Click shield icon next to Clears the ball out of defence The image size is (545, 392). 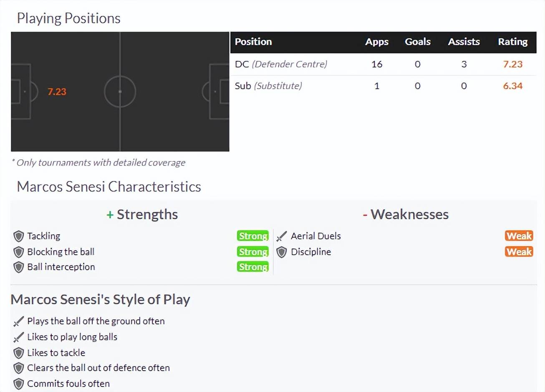tap(18, 368)
